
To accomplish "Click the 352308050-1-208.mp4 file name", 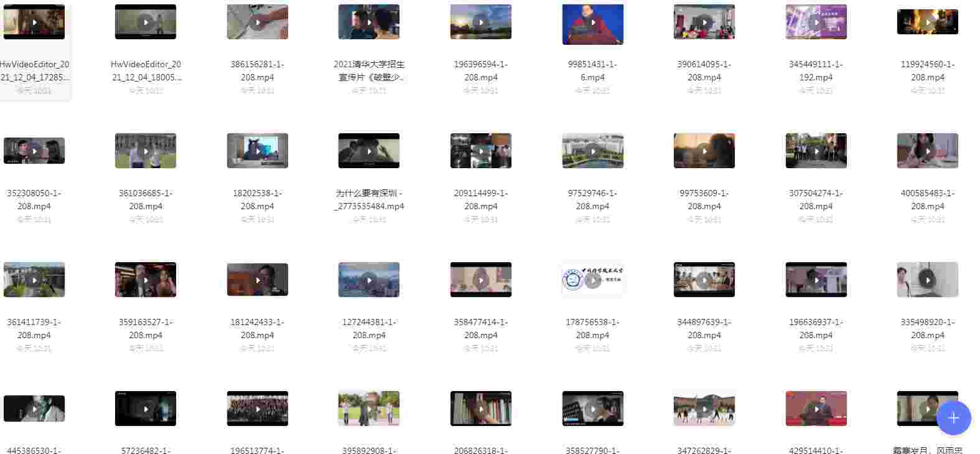I will tap(34, 200).
